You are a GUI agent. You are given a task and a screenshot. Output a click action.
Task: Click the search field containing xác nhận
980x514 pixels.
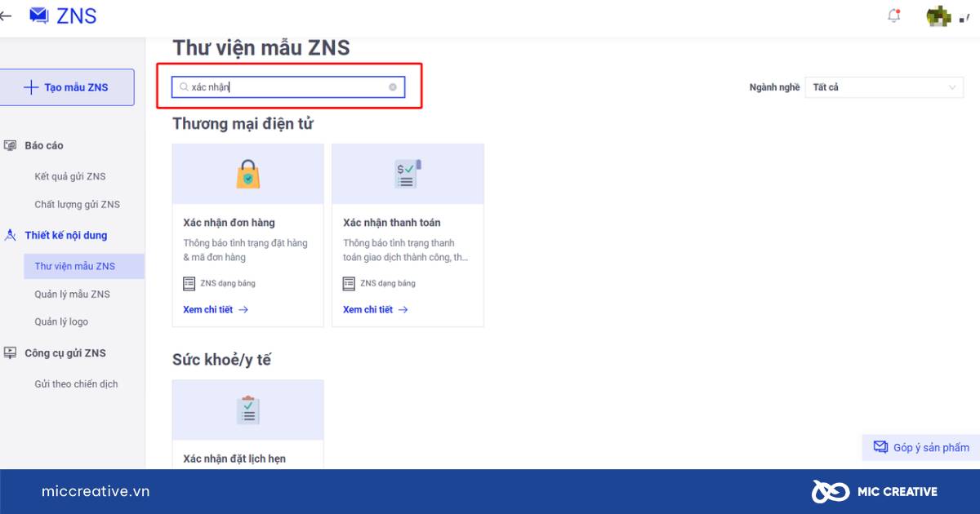tap(288, 86)
